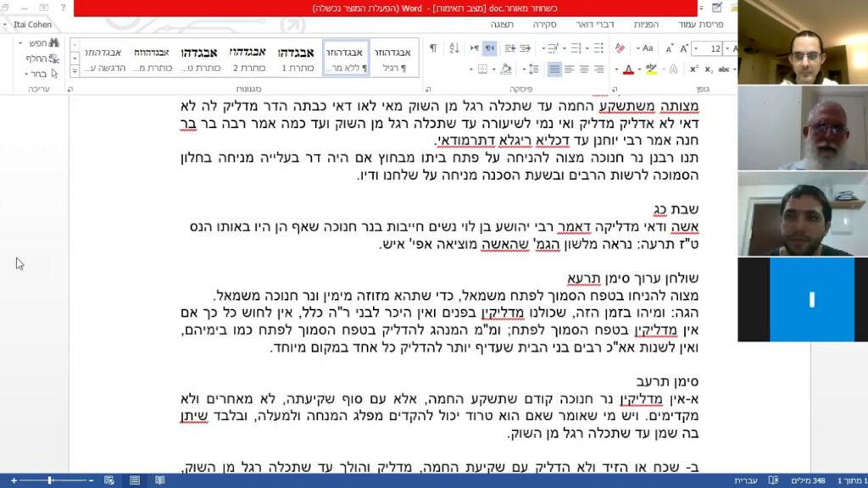Screen dimensions: 868x488
Task: Open the Itai Cohen account menu
Action: [x=28, y=25]
